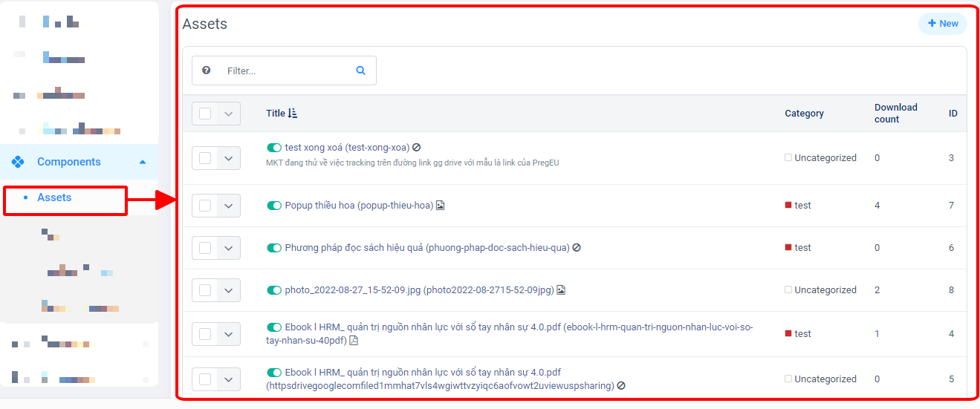Click the blocked icon beside test xong xoá
Screen dimensions: 980x409
pos(417,148)
